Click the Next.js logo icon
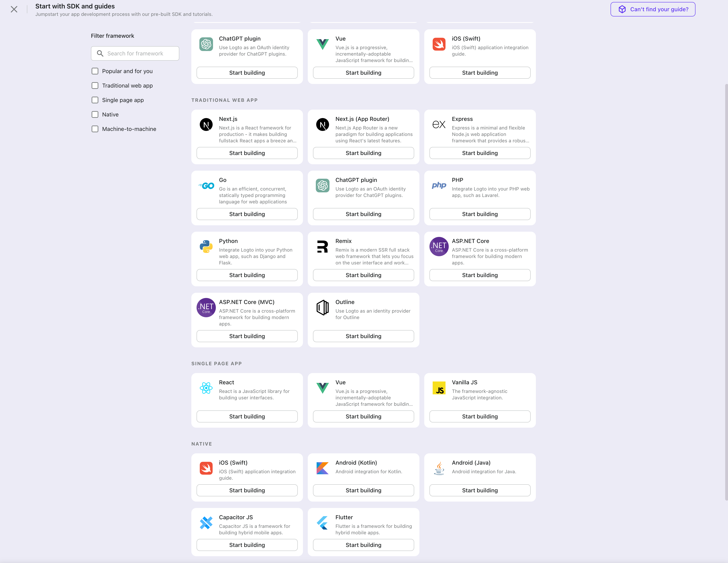This screenshot has height=563, width=728. coord(206,125)
